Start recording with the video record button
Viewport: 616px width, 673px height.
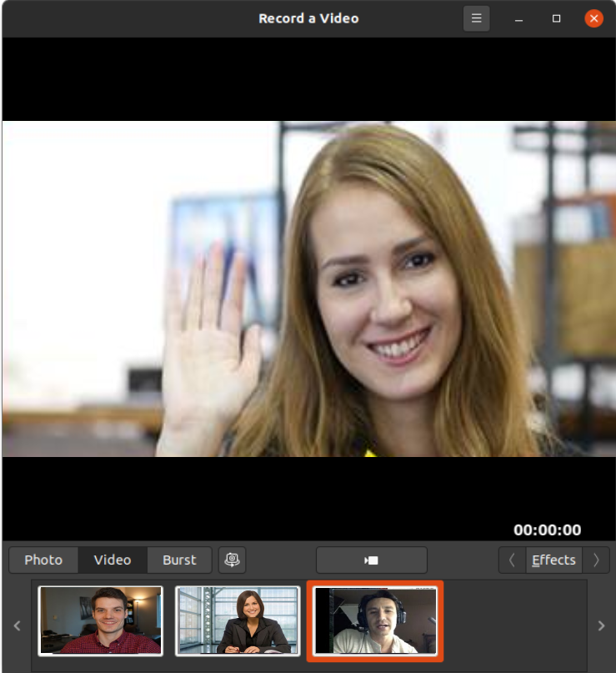372,560
